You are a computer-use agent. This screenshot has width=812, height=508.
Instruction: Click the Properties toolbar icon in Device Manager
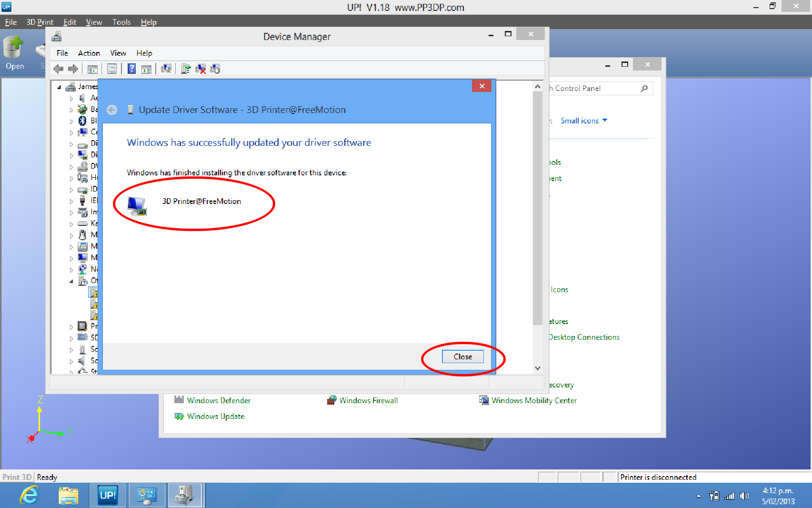click(x=111, y=69)
